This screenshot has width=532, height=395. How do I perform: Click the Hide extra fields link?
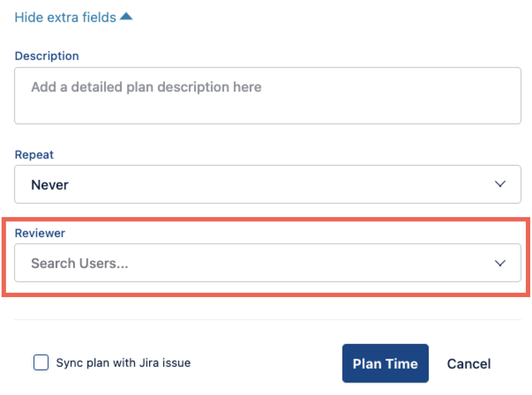click(65, 17)
